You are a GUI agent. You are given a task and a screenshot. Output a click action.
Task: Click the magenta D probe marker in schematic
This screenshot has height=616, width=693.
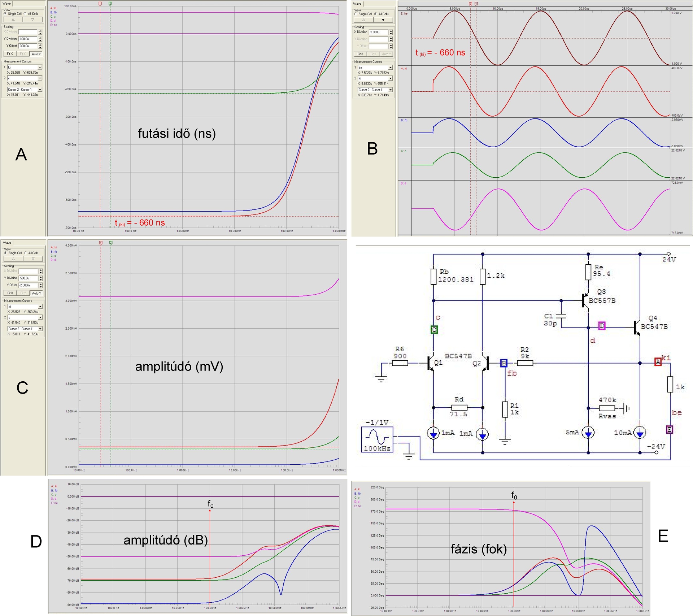[602, 326]
